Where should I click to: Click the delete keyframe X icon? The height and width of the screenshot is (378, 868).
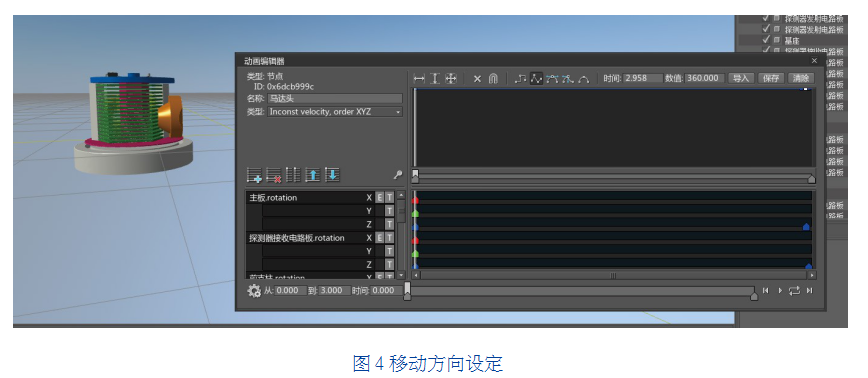[477, 79]
